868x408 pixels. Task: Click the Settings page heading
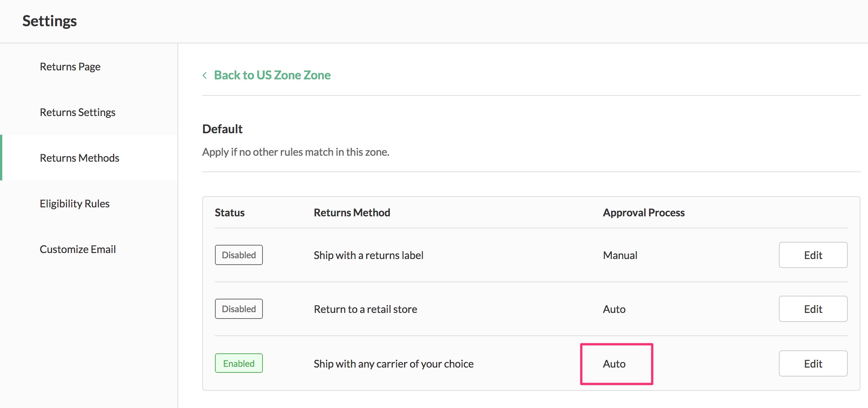[x=49, y=21]
